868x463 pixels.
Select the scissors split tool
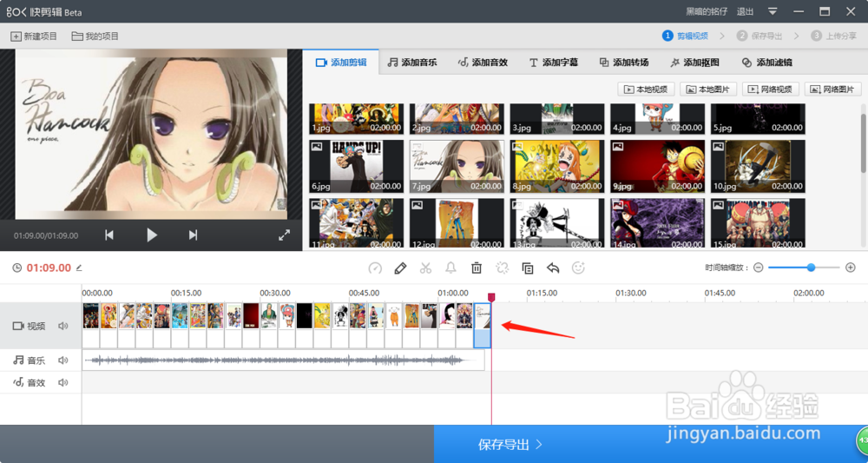point(425,268)
